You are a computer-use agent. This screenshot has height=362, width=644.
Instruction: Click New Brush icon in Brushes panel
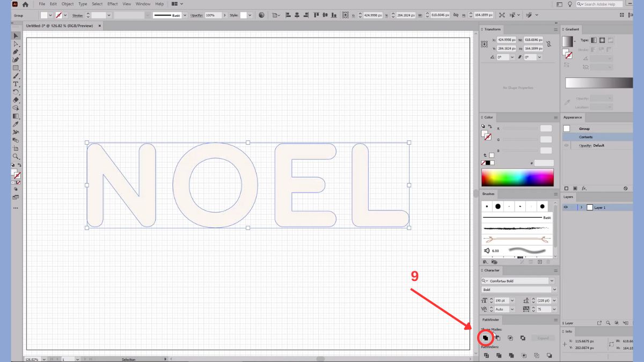[540, 262]
